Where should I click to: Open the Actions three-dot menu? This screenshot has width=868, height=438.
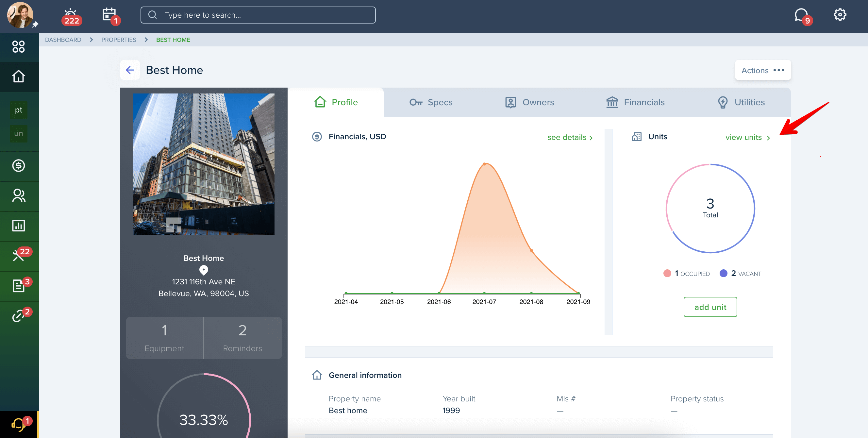point(762,70)
